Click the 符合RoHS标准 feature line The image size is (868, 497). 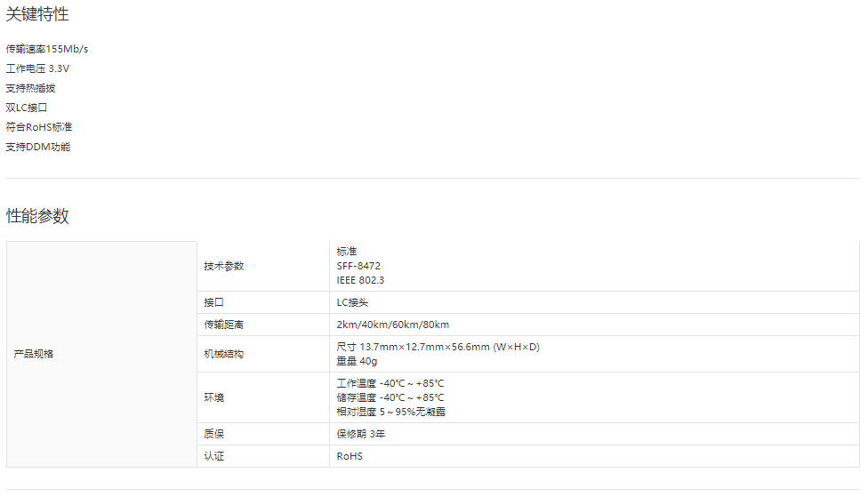click(x=39, y=127)
